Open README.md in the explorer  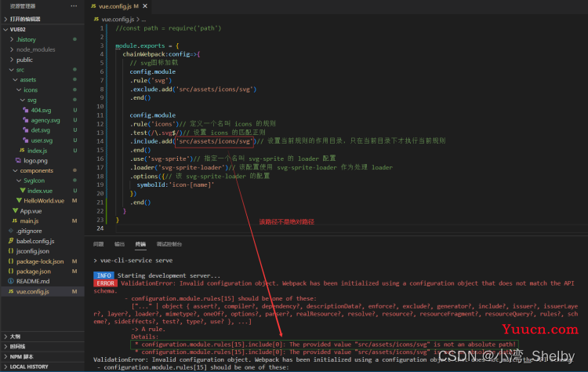(33, 281)
